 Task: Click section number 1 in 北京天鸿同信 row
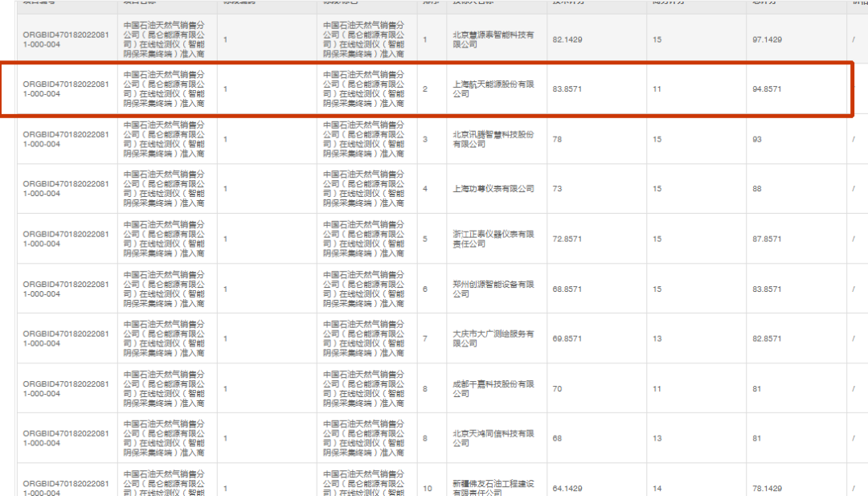coord(225,438)
